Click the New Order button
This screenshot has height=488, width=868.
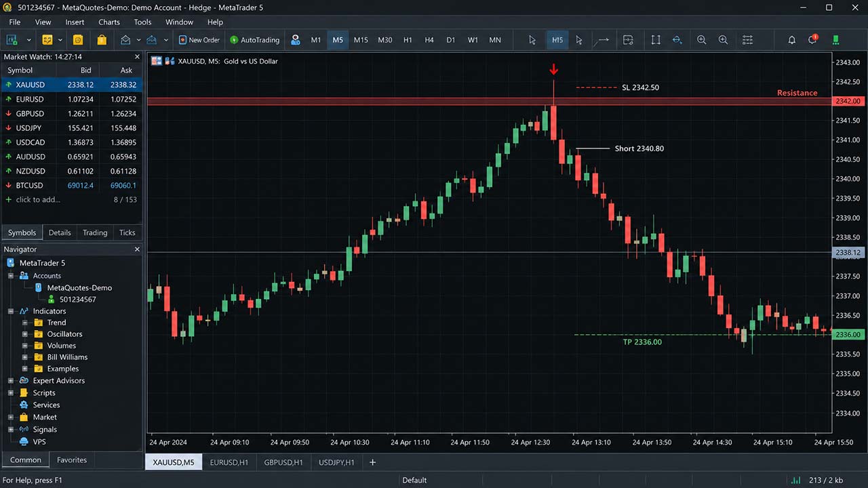click(199, 40)
